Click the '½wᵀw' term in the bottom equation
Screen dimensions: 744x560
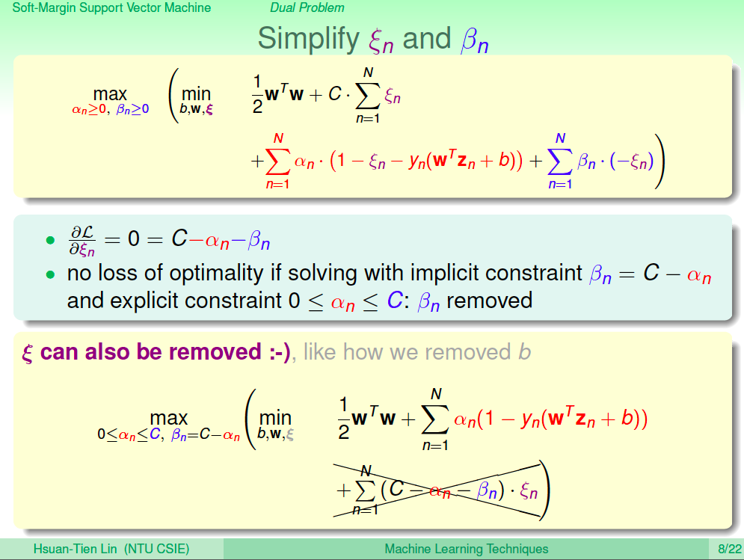pos(367,419)
